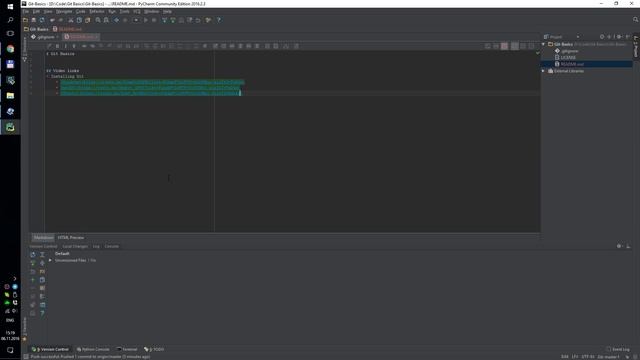Close the README.md editor tab
The height and width of the screenshot is (360, 640).
(x=97, y=37)
